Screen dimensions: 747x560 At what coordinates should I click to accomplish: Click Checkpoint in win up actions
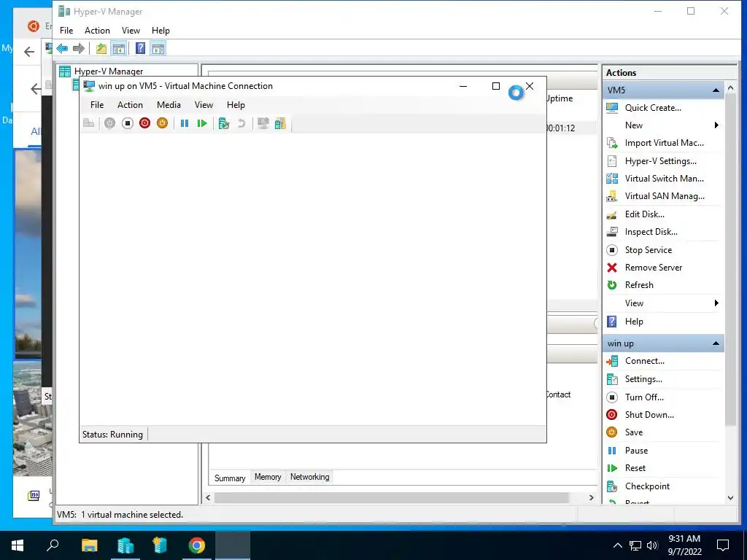pyautogui.click(x=647, y=486)
